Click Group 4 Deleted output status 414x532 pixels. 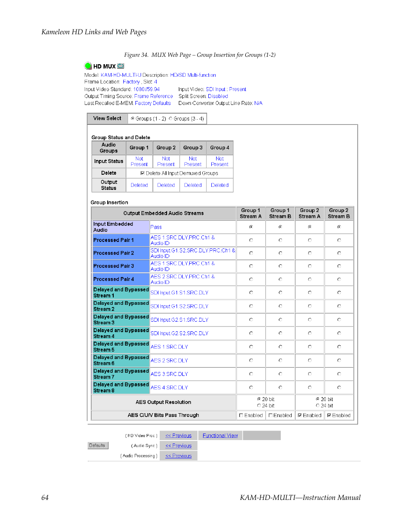pyautogui.click(x=220, y=185)
